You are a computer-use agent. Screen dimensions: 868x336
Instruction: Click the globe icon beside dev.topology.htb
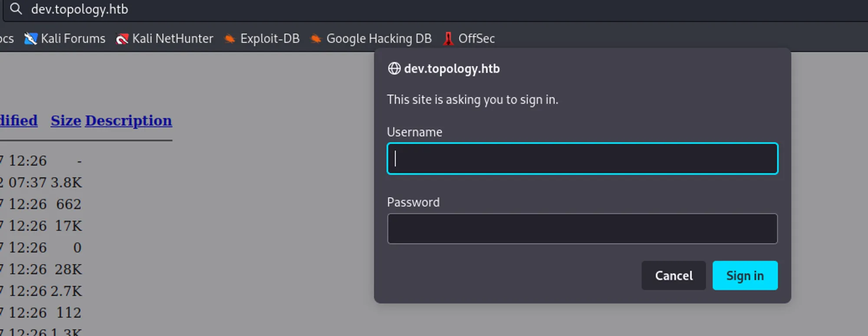pyautogui.click(x=394, y=69)
